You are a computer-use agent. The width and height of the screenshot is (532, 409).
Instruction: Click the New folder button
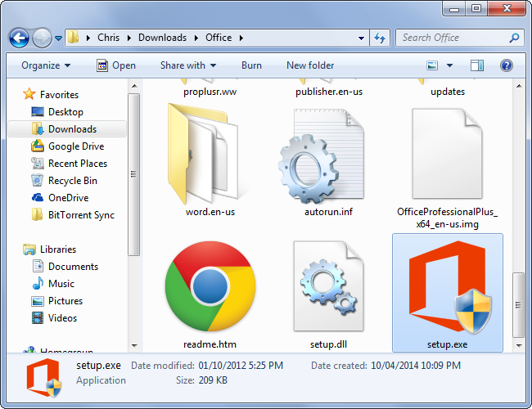pos(310,65)
